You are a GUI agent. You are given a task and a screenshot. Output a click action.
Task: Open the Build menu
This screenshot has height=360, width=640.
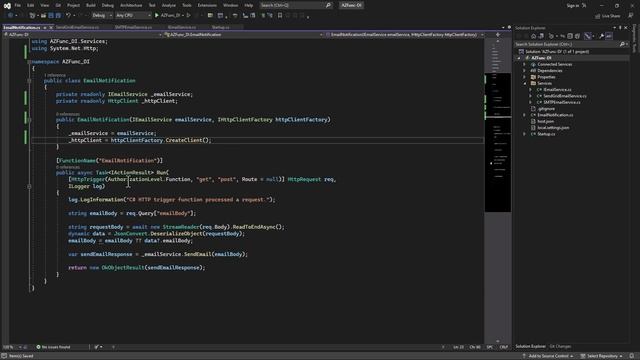[91, 5]
